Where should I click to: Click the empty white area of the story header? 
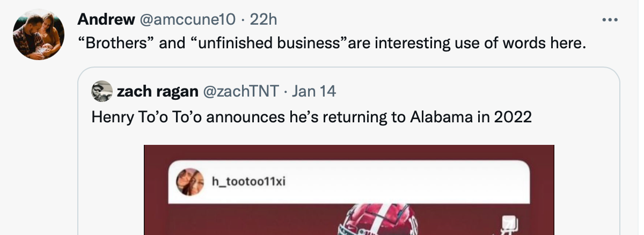click(x=408, y=182)
